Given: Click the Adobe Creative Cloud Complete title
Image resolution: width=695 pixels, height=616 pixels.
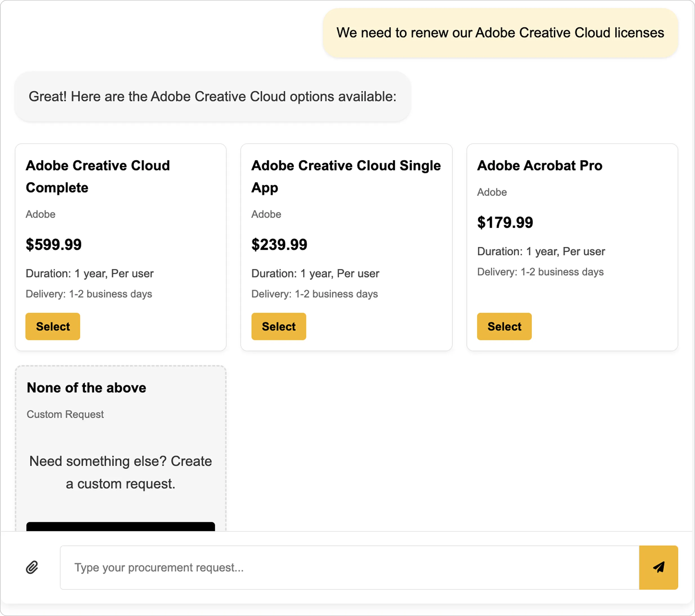Looking at the screenshot, I should [98, 177].
